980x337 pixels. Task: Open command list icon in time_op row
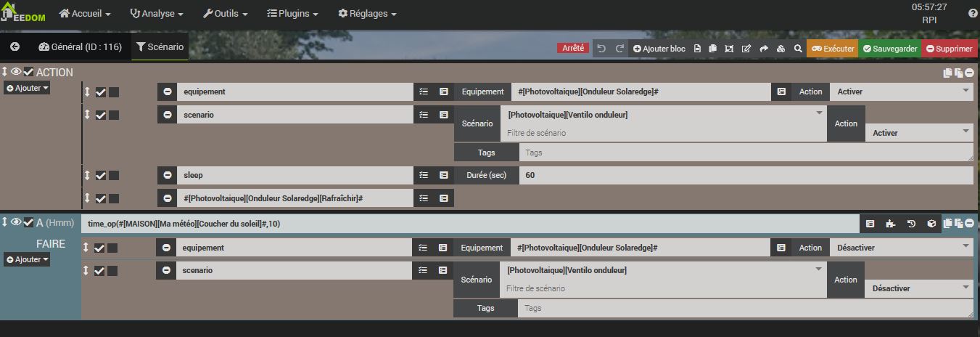click(x=870, y=224)
